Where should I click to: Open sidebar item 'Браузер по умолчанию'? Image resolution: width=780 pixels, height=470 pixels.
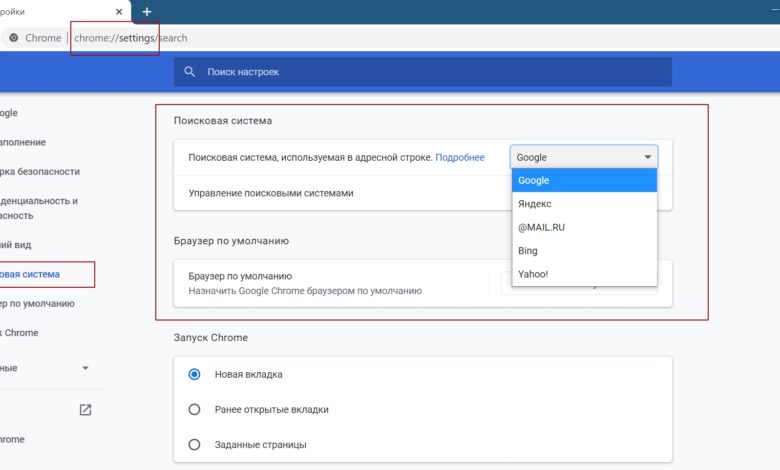click(x=37, y=303)
